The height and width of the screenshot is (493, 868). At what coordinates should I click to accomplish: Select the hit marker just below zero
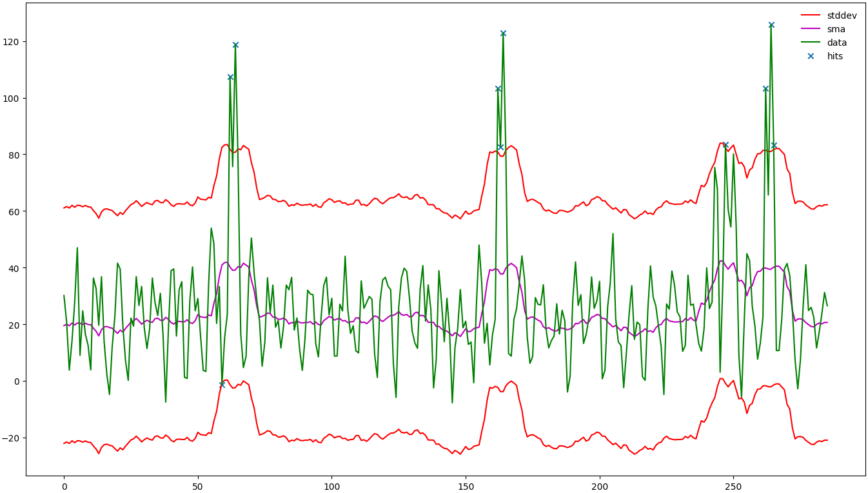coord(222,385)
